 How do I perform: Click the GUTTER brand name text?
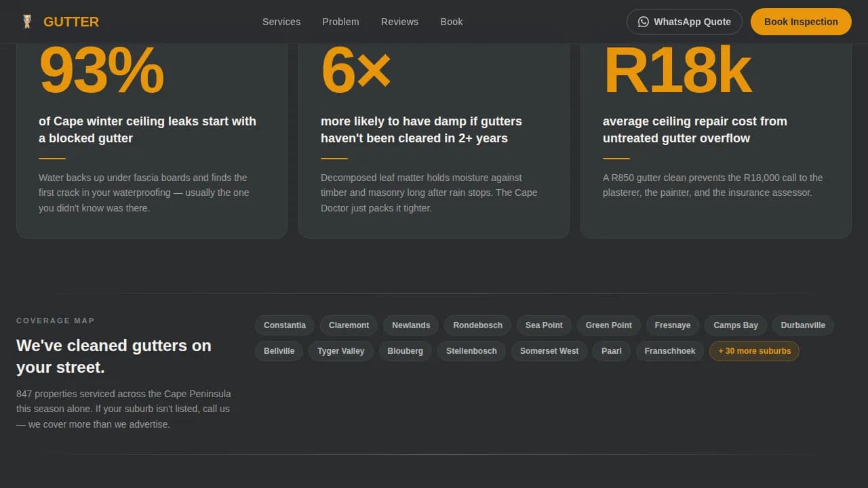[71, 21]
